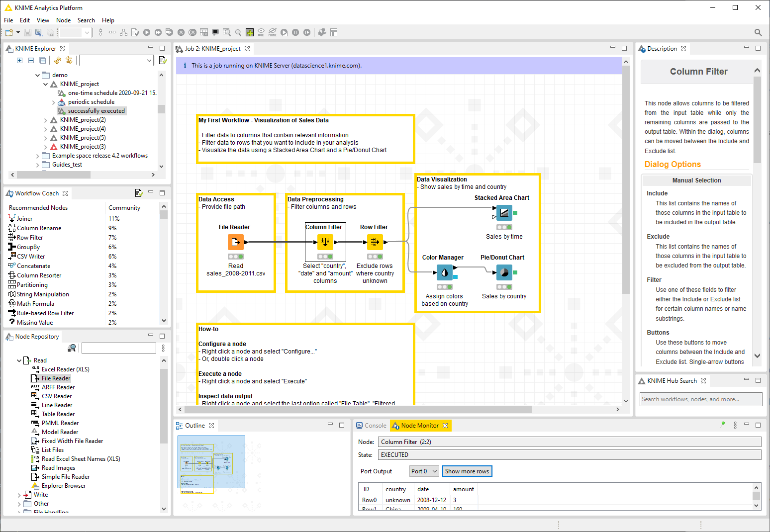Expand the periodic schedule item
This screenshot has width=770, height=532.
coord(54,102)
